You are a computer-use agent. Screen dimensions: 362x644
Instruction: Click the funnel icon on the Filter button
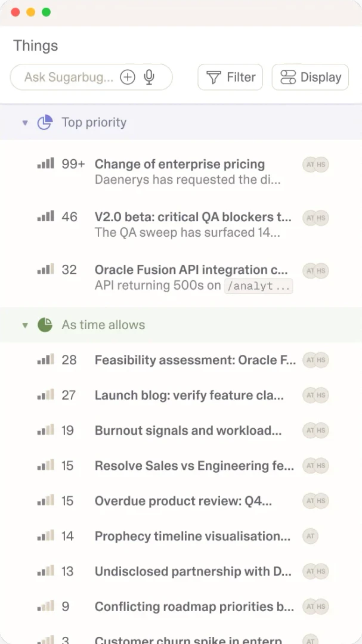(x=214, y=77)
